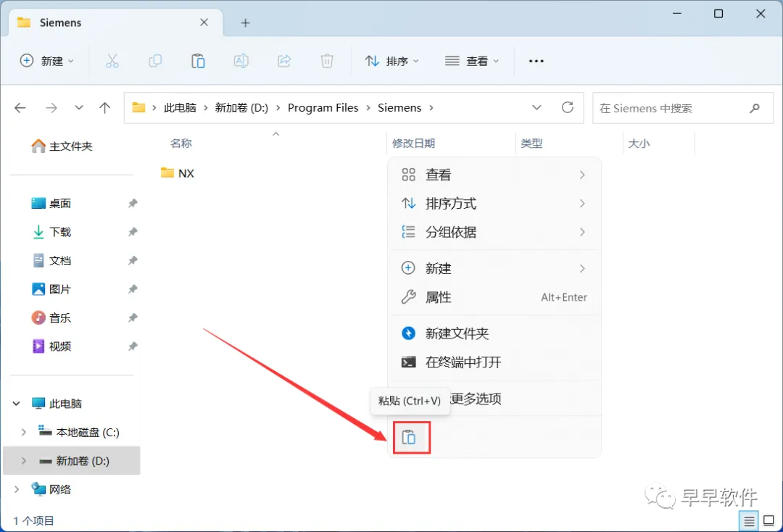
Task: Click the Cut scissors icon in toolbar
Action: [112, 61]
